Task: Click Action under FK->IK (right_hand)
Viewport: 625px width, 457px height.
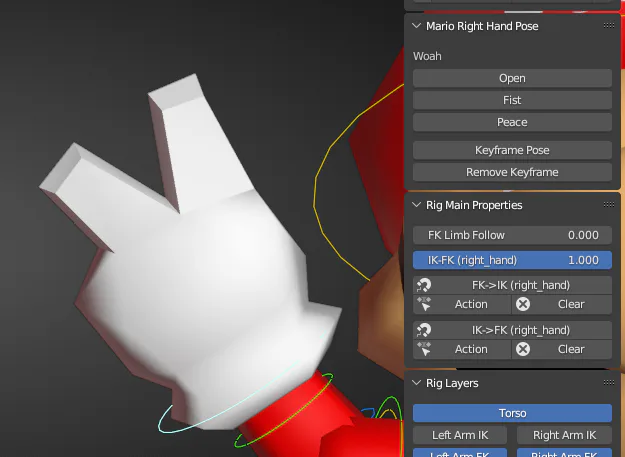Action: [x=462, y=304]
